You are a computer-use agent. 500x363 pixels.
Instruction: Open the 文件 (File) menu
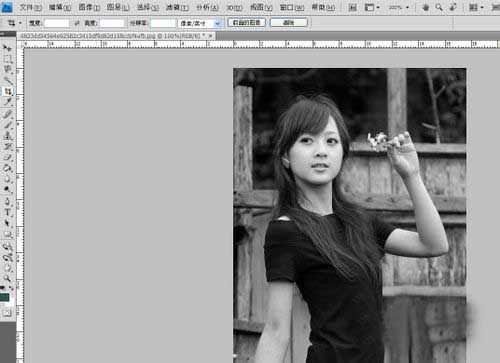(30, 7)
